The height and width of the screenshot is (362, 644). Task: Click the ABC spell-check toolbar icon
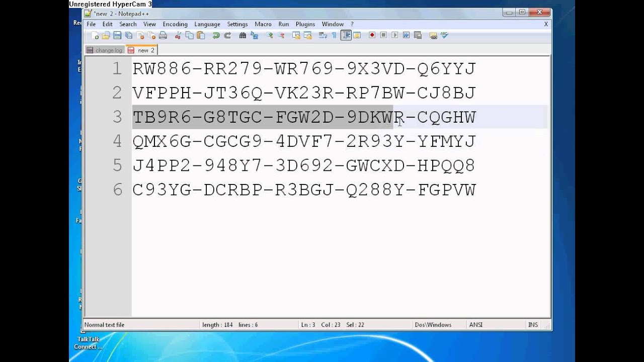444,35
